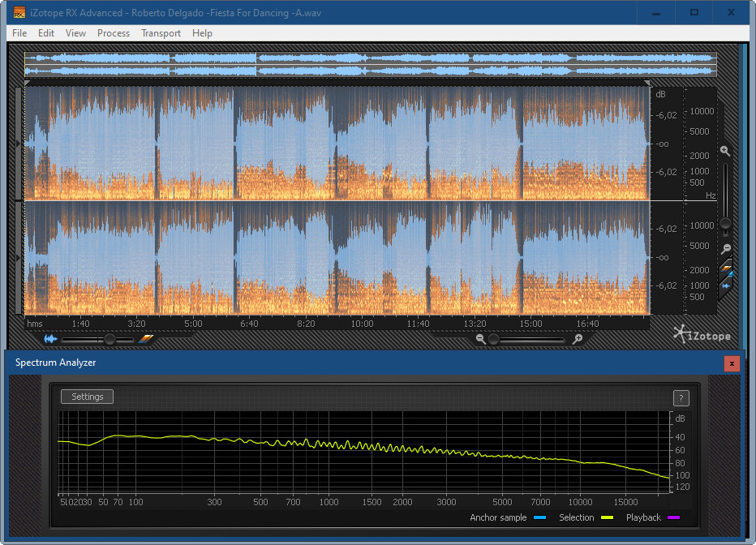Click horizontal zoom in magnifier below timeline
This screenshot has width=756, height=545.
[578, 339]
